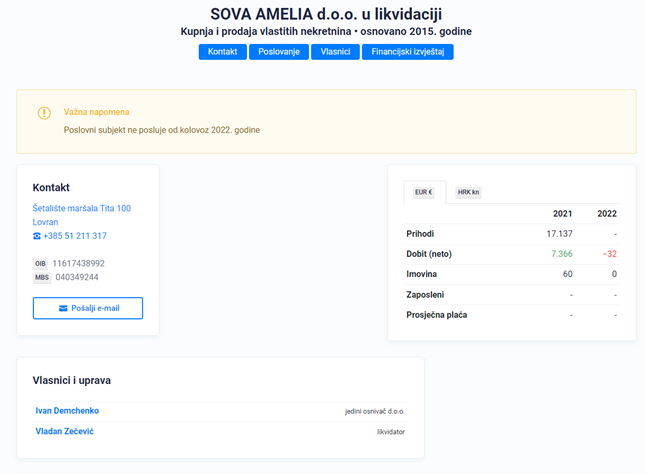646x474 pixels.
Task: Click the Kontakt card heading
Action: click(51, 188)
